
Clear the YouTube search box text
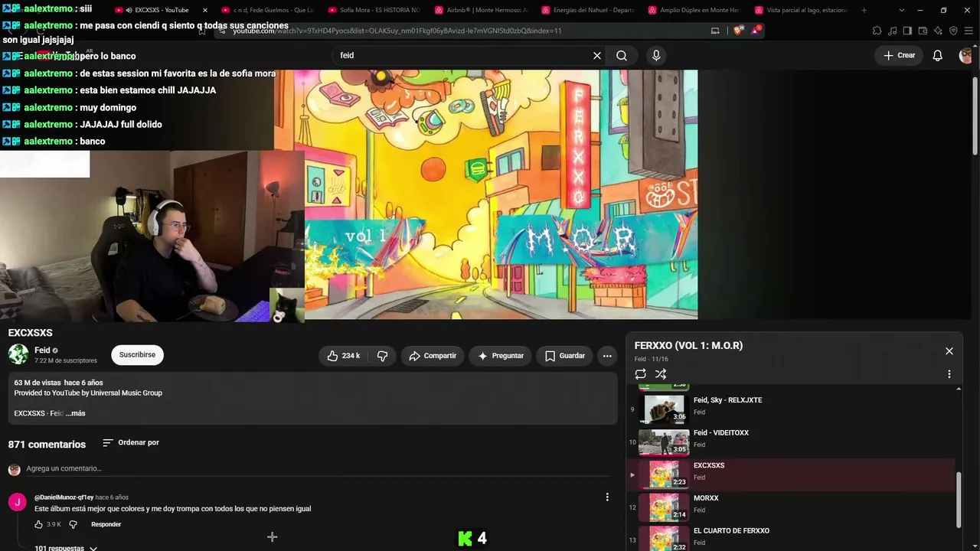click(x=597, y=55)
